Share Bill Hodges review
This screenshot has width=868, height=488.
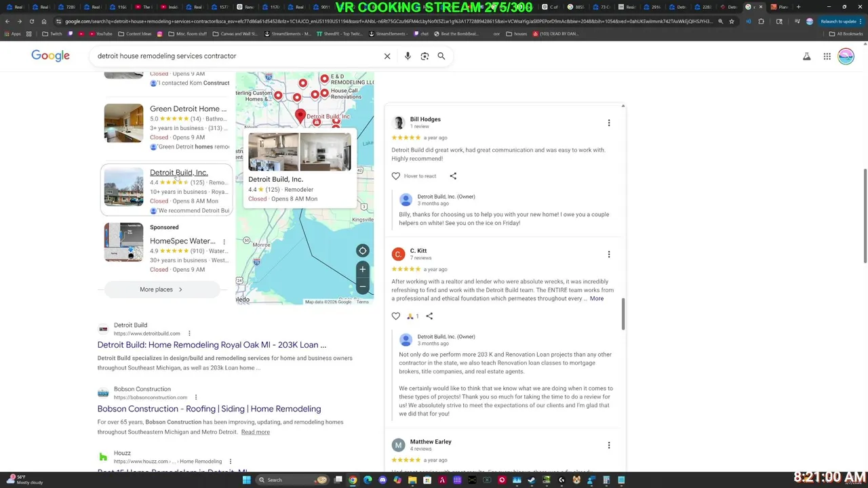click(x=453, y=176)
